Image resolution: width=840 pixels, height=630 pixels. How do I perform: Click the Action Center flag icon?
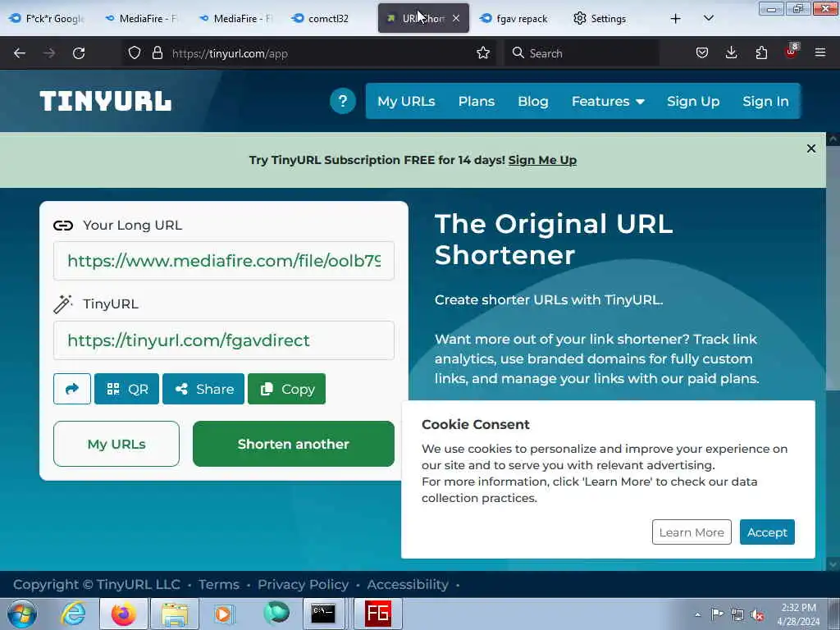click(x=717, y=614)
